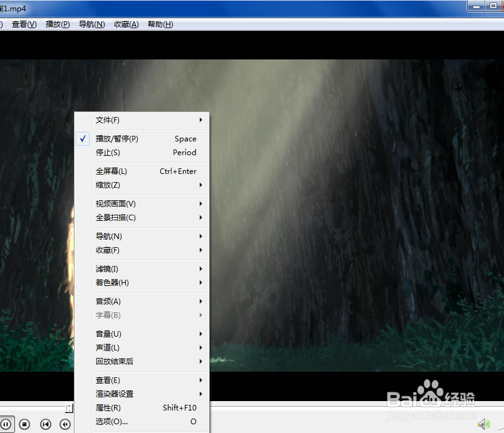
Task: Open the 全景扫描(C) submenu
Action: tap(141, 218)
